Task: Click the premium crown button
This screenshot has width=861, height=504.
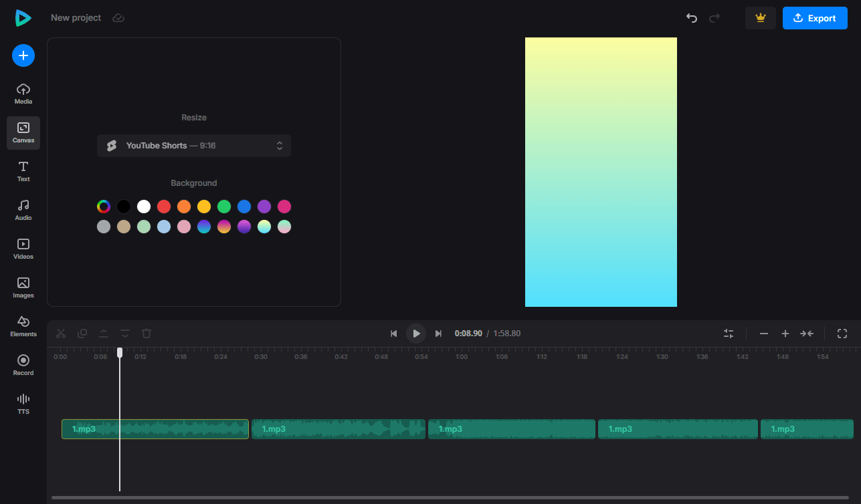Action: [761, 18]
